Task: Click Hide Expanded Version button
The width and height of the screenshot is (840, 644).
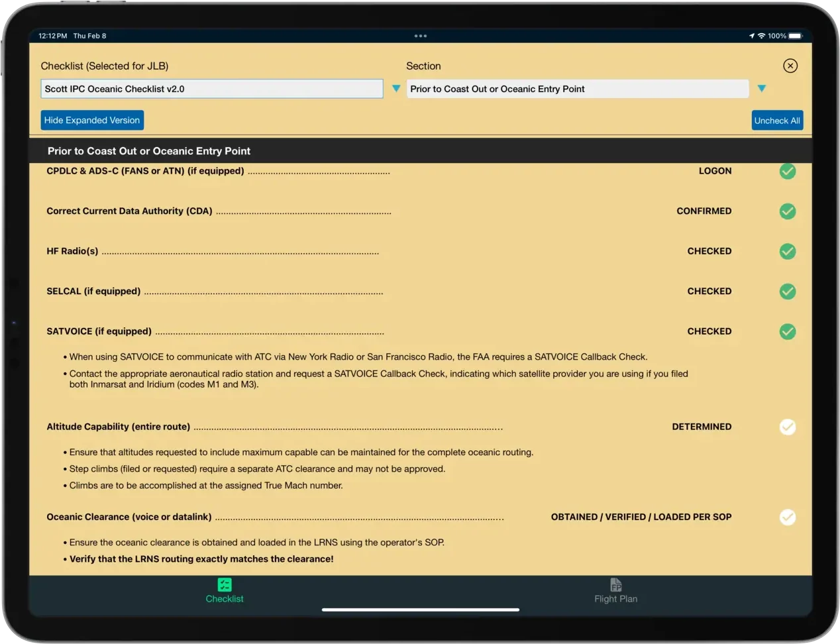Action: point(92,120)
